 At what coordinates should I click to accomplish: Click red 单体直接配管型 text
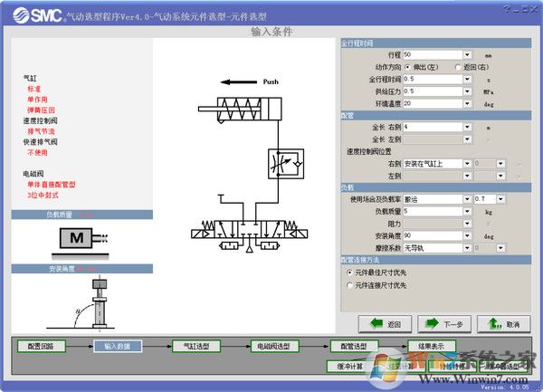52,185
